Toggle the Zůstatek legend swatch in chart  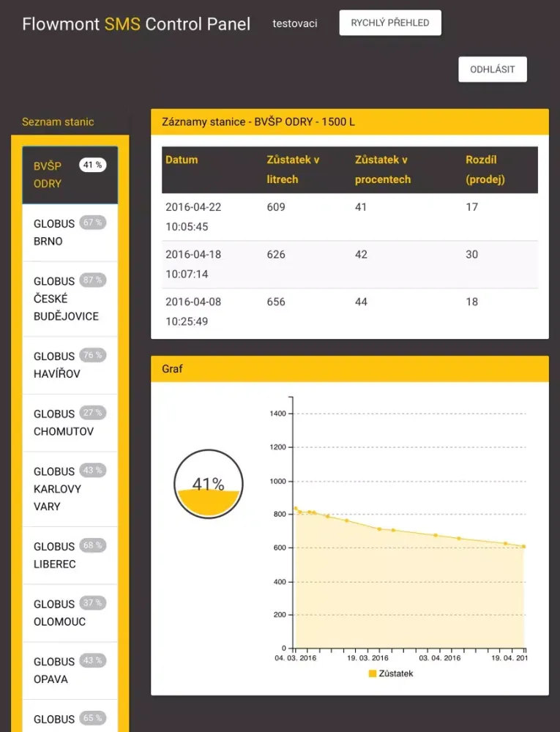coord(373,673)
